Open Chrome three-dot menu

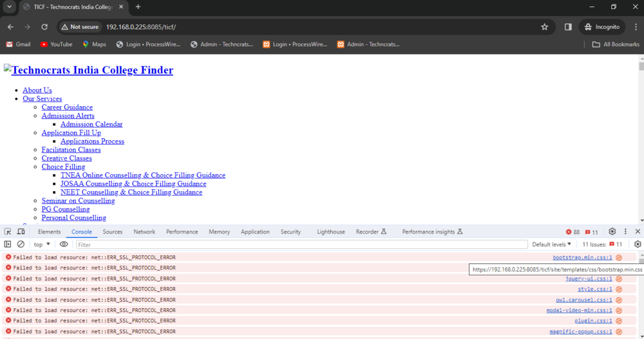coord(636,27)
